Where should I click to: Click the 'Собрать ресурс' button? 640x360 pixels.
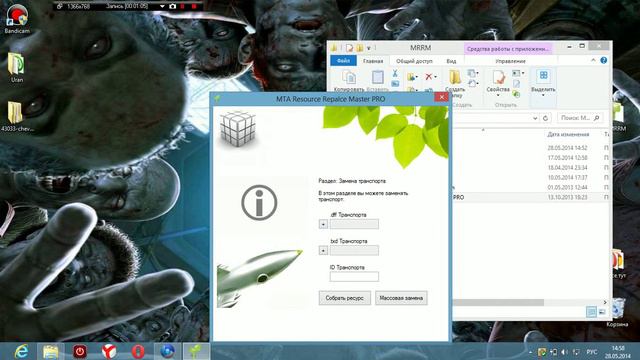[344, 298]
